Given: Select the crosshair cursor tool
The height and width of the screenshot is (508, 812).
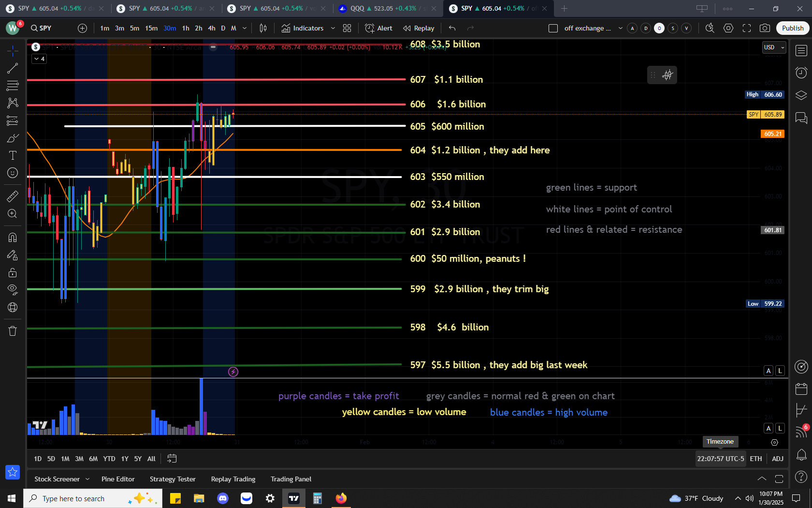Looking at the screenshot, I should tap(13, 51).
